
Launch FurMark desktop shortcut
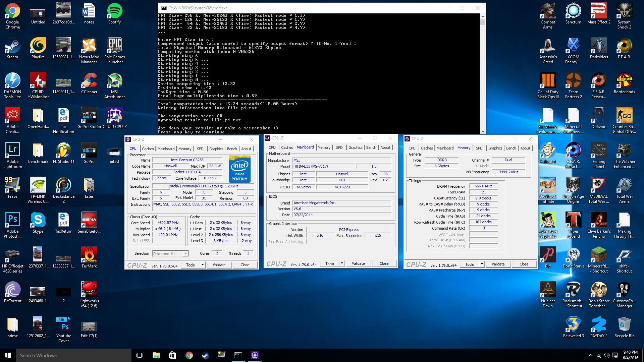click(x=89, y=258)
